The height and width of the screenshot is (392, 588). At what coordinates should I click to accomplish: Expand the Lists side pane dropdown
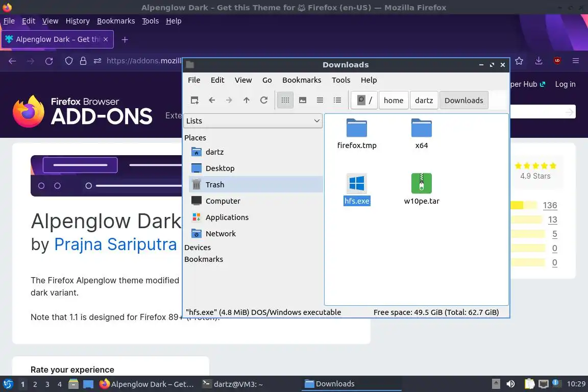click(x=253, y=121)
